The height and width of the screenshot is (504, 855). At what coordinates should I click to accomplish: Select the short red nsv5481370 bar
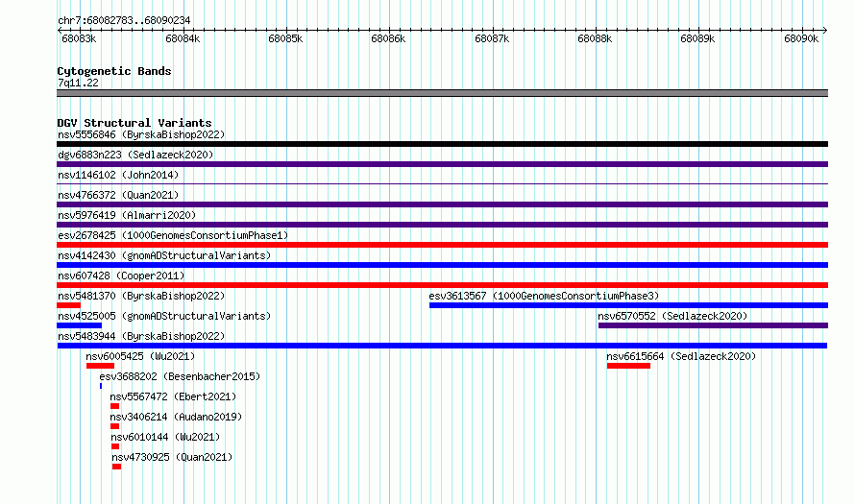(x=69, y=305)
